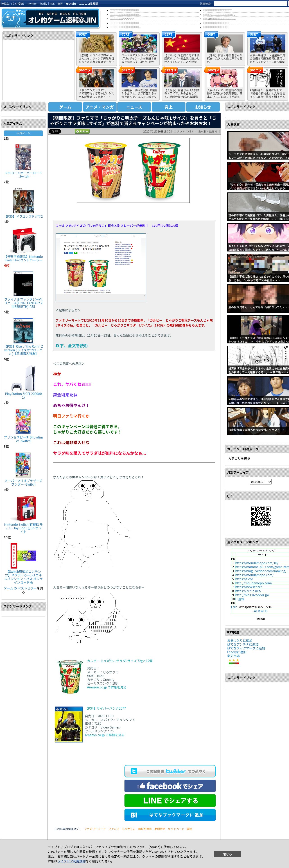Open the ファイナルファンタジーVII リバース item
This screenshot has width=289, height=868.
(23, 303)
